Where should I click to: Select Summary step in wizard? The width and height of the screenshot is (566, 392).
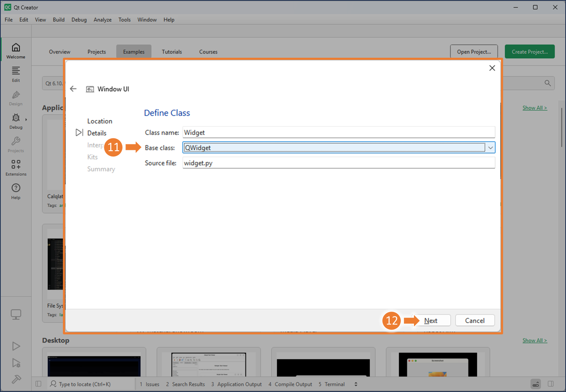point(101,169)
